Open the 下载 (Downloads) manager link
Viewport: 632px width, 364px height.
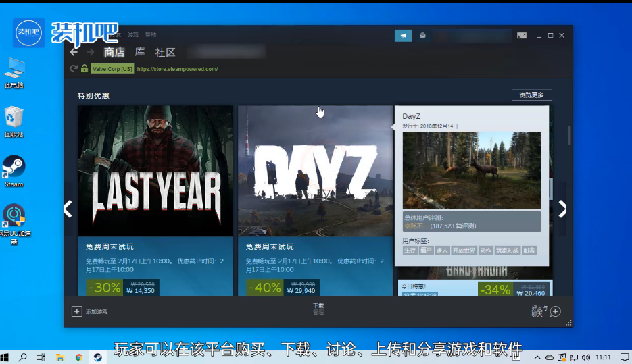coord(318,306)
